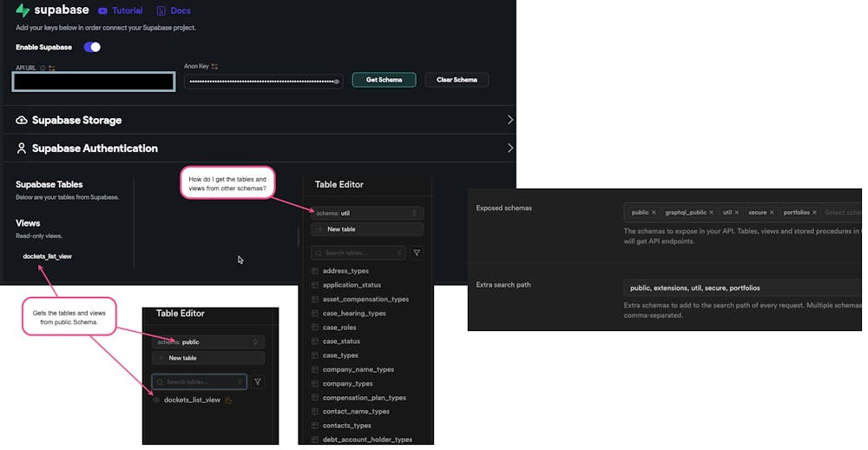
Task: Open the company_name_types table
Action: pyautogui.click(x=358, y=370)
